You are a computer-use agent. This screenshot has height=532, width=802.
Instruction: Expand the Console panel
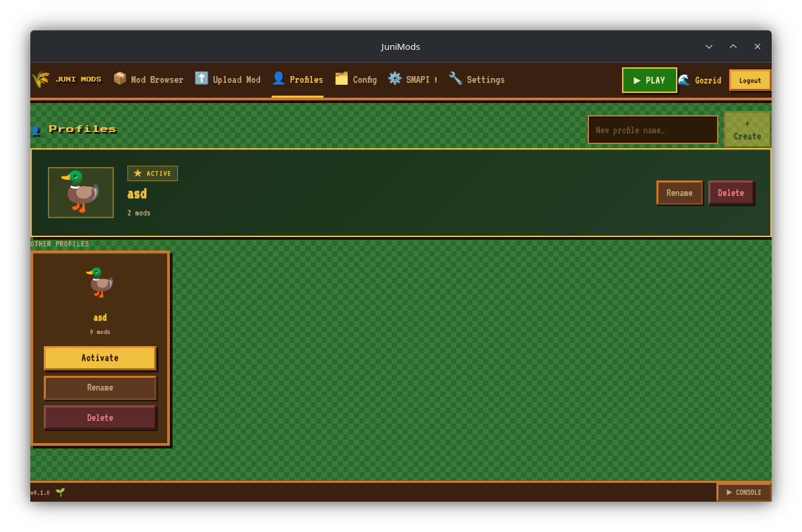[743, 492]
